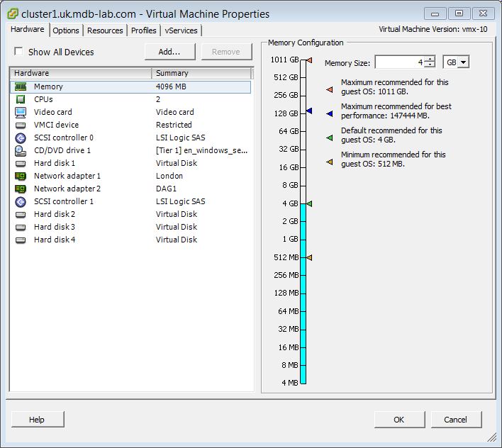Select the Video card monitor icon
The image size is (502, 448).
(21, 112)
